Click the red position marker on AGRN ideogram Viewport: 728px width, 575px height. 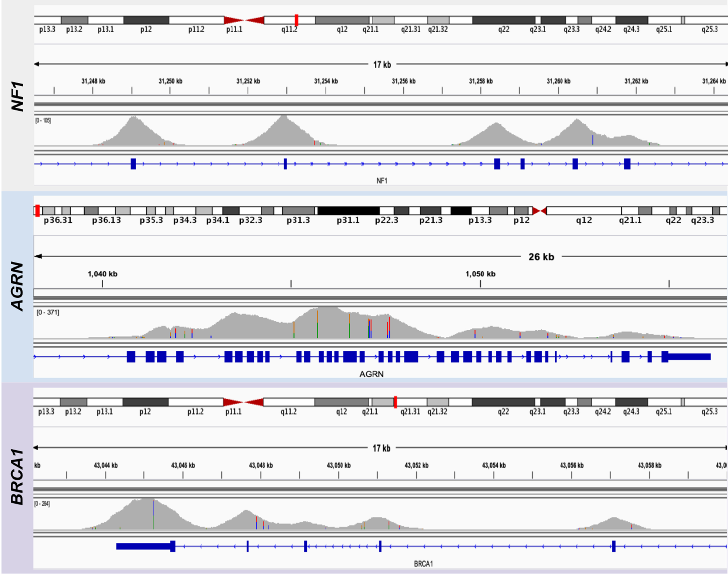tap(38, 210)
